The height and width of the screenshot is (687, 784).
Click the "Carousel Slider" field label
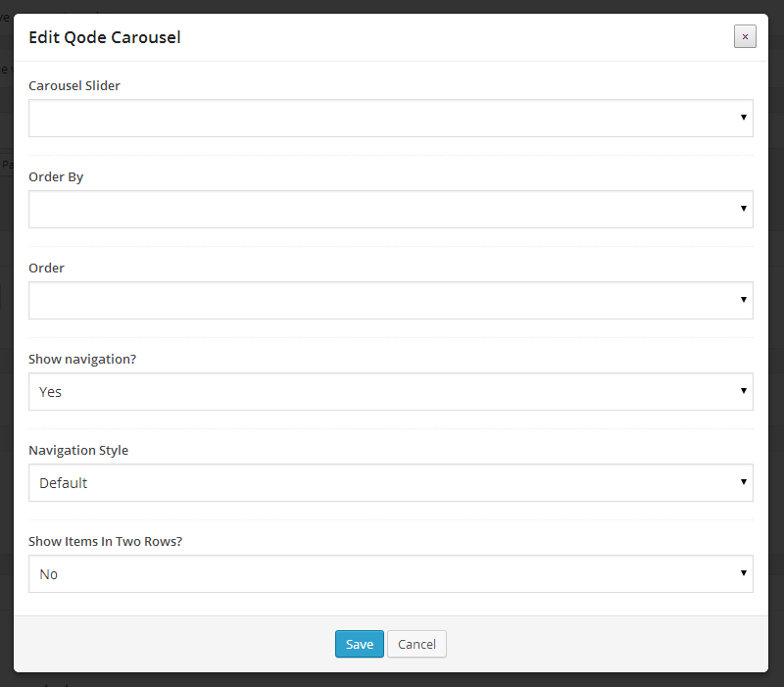pyautogui.click(x=74, y=86)
